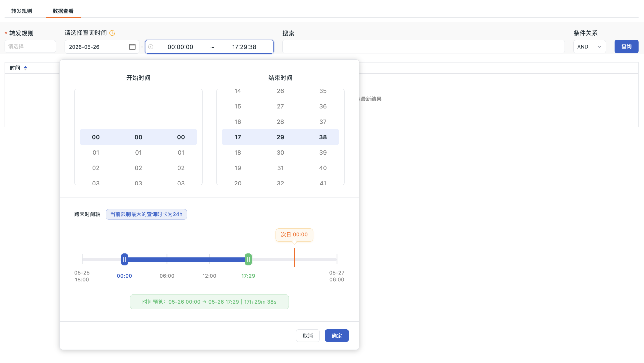Click selected end hour 17

[238, 137]
